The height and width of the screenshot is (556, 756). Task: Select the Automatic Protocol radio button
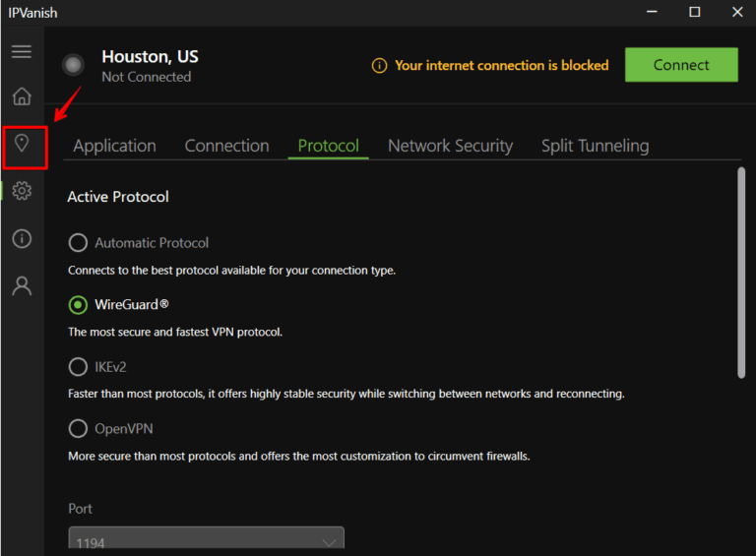78,243
